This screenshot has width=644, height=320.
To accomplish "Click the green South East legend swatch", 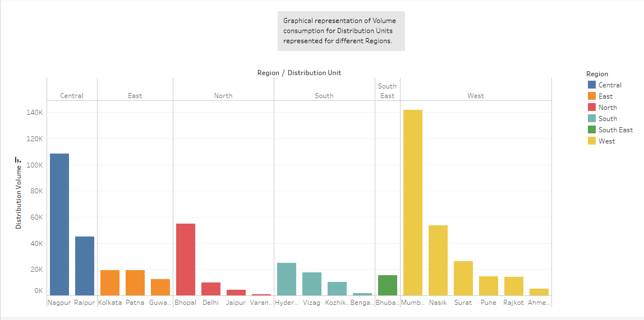I will 592,130.
